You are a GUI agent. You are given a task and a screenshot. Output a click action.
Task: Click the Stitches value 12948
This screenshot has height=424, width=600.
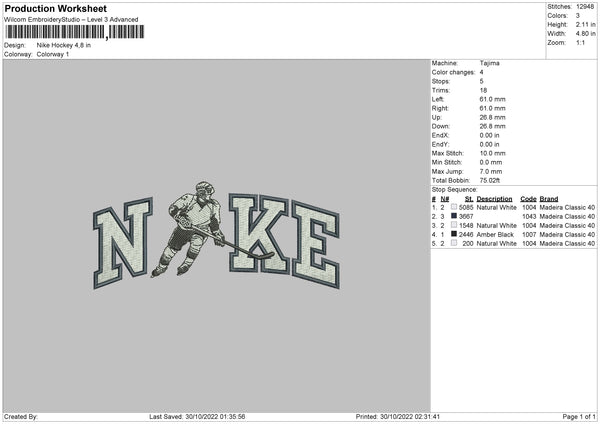(x=585, y=7)
